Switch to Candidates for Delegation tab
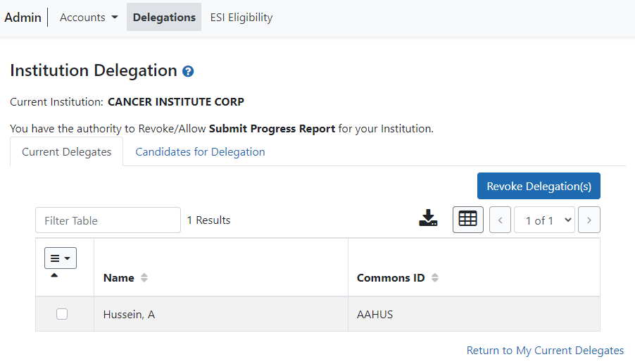Viewport: 635px width, 364px height. 200,152
